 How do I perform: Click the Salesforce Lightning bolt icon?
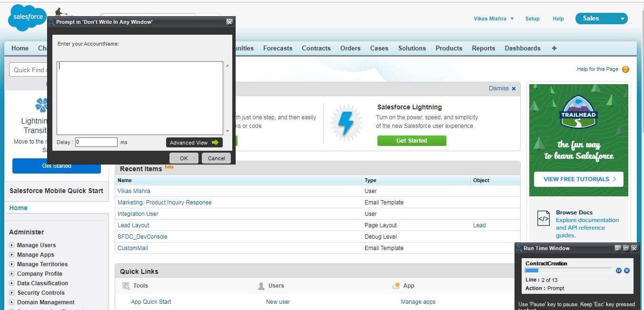[x=347, y=123]
